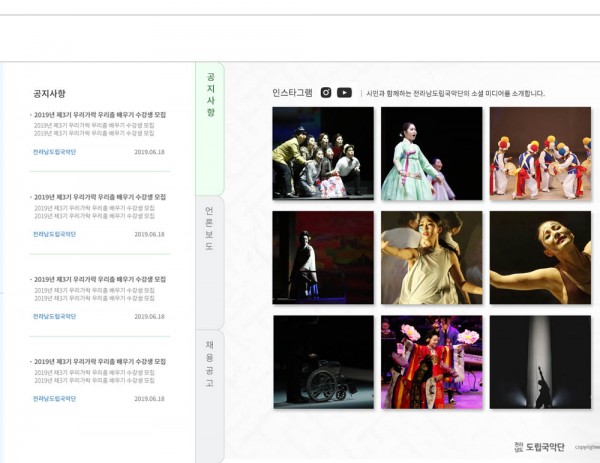Switch to the 채용공고 vertical tab
This screenshot has width=600, height=463.
pos(209,396)
